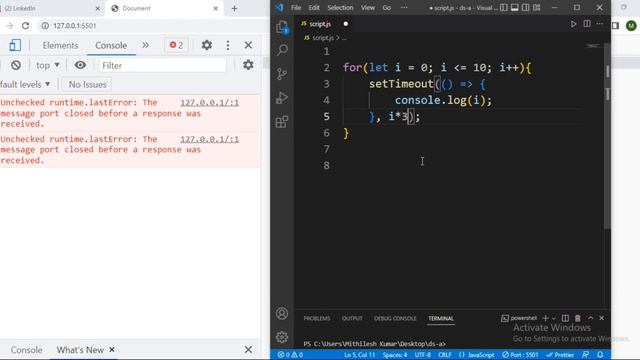Select the Console drawer tab at bottom
This screenshot has width=640, height=360.
(x=27, y=350)
